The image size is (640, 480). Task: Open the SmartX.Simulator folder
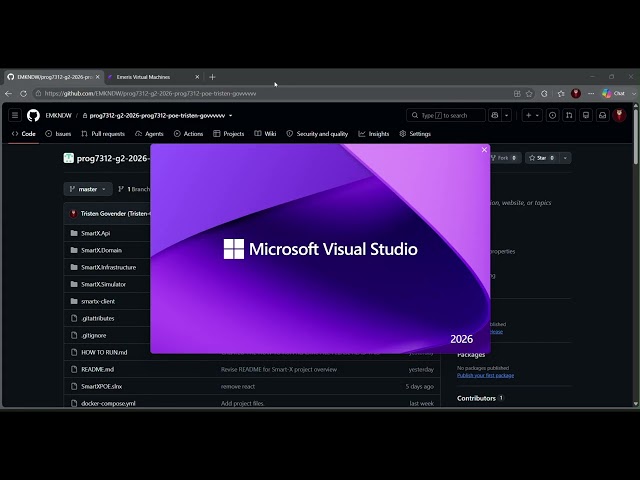tap(103, 284)
